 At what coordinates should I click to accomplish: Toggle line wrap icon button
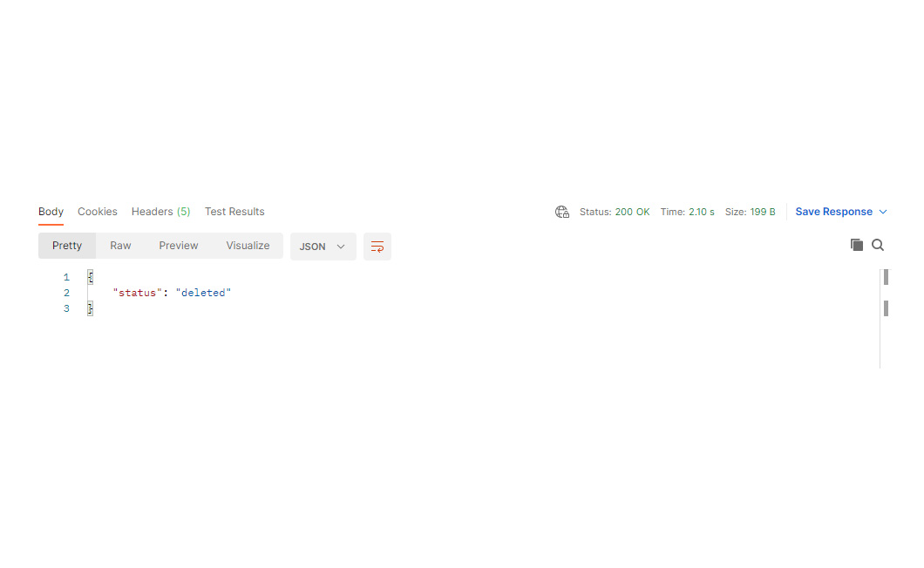(x=377, y=247)
